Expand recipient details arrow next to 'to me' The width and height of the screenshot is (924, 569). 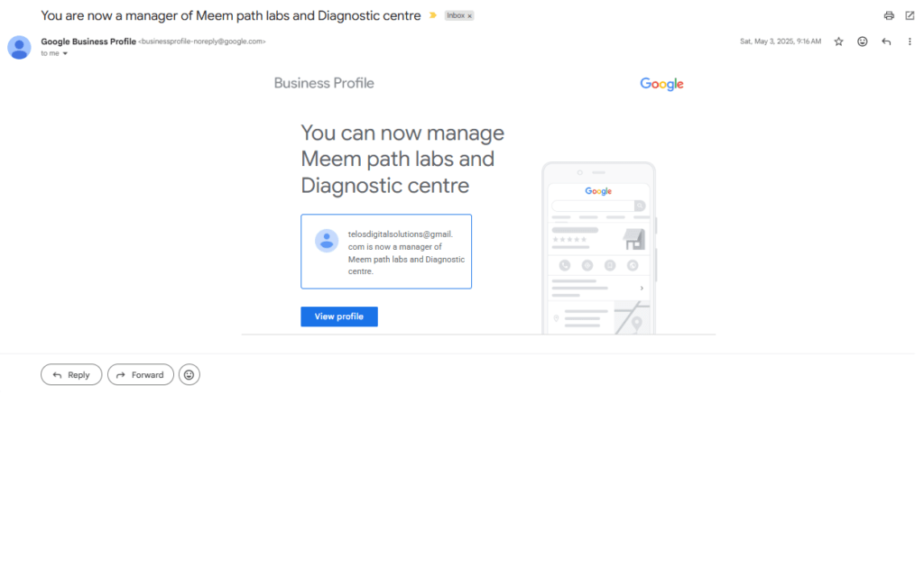(x=65, y=53)
